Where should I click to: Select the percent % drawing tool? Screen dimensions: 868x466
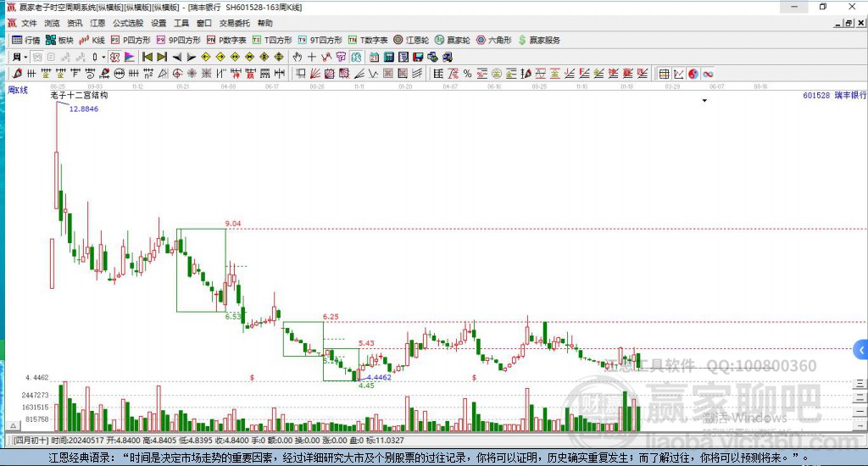point(468,74)
